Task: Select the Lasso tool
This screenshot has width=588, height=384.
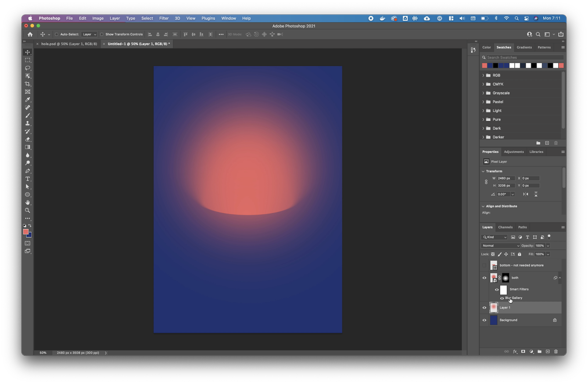Action: coord(28,68)
